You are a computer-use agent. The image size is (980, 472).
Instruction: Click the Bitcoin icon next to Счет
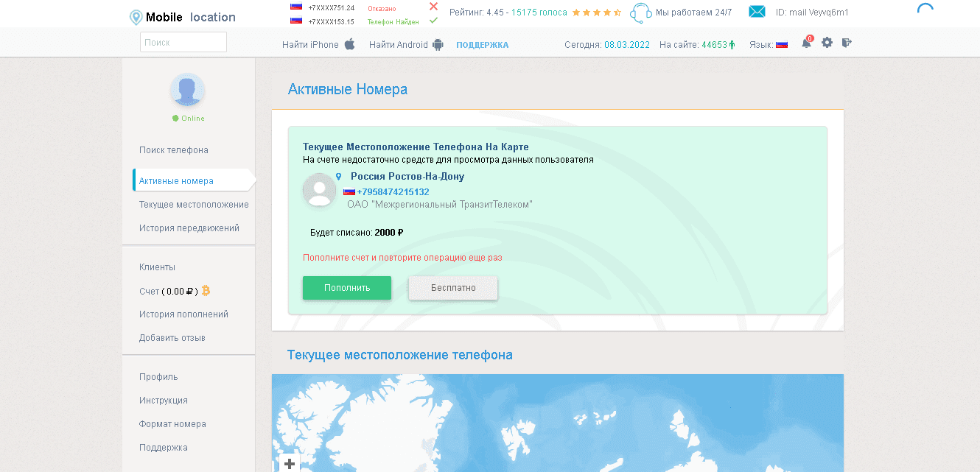(x=206, y=291)
